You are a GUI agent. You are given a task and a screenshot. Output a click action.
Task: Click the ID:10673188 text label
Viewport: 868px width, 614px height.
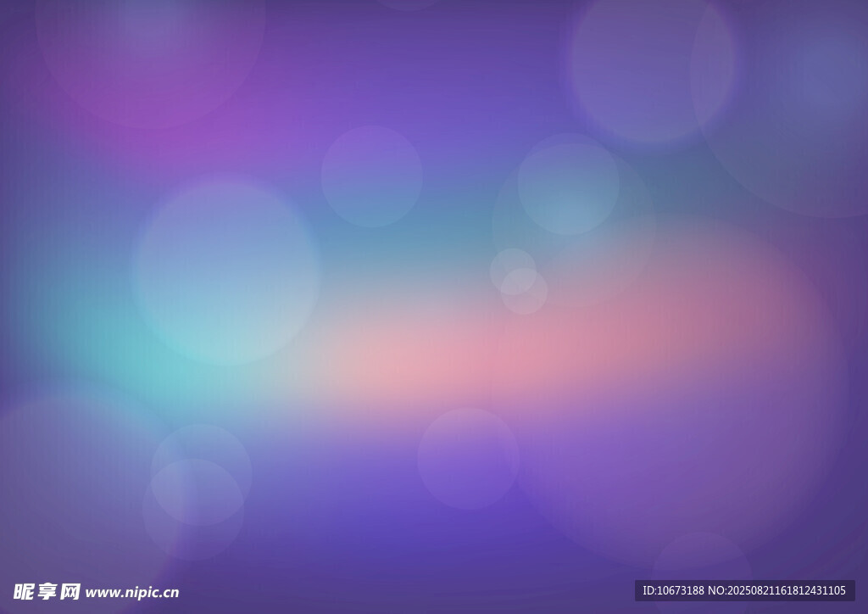673,590
